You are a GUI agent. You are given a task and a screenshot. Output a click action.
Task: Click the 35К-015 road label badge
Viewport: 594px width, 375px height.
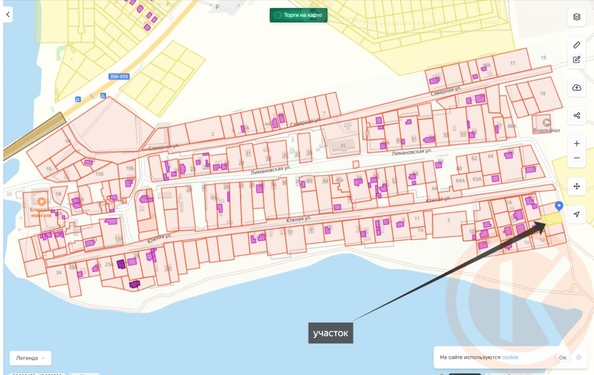[119, 77]
